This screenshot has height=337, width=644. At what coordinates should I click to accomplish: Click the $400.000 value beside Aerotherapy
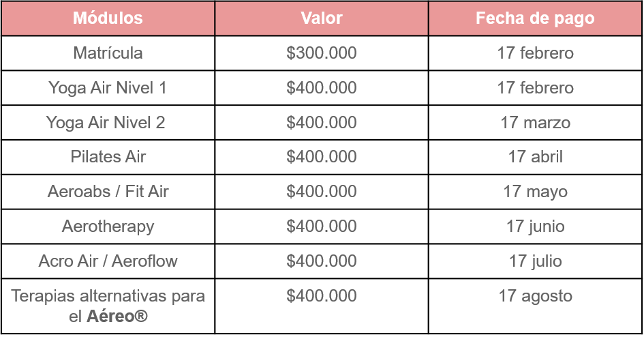click(x=322, y=226)
